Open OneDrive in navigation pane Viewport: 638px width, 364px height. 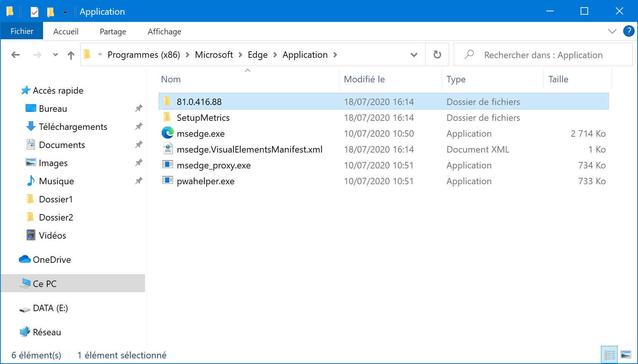click(52, 260)
